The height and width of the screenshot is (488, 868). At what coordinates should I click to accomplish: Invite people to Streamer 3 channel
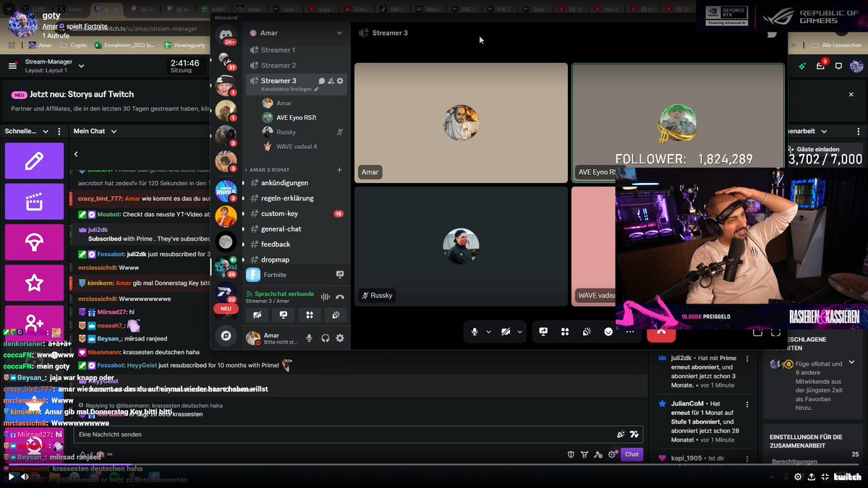[x=331, y=81]
